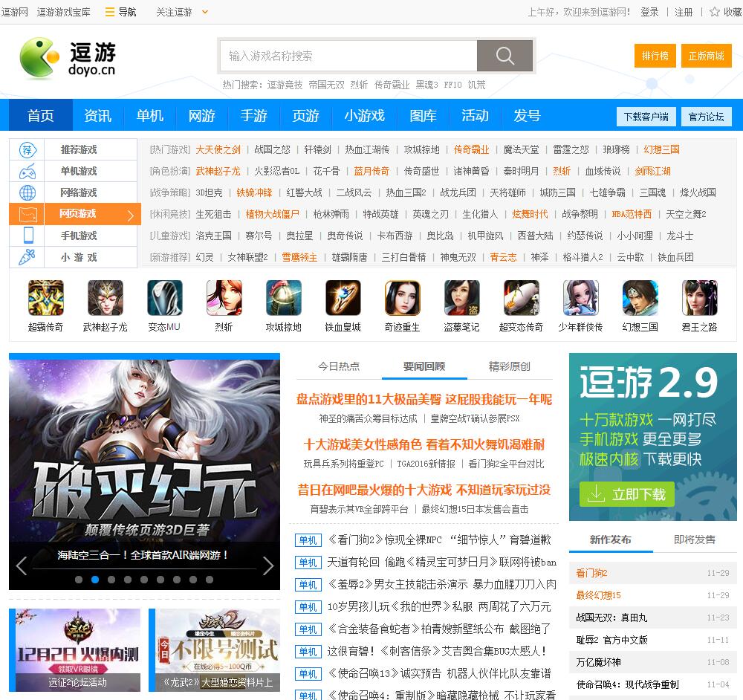
Task: Open the 导航 hamburger menu
Action: pos(120,12)
